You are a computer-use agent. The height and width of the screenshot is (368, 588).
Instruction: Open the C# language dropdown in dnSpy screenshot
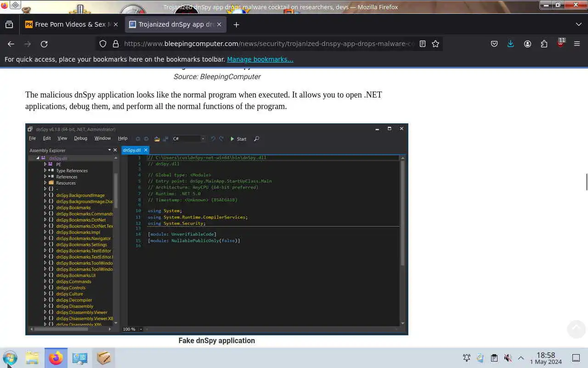(189, 139)
